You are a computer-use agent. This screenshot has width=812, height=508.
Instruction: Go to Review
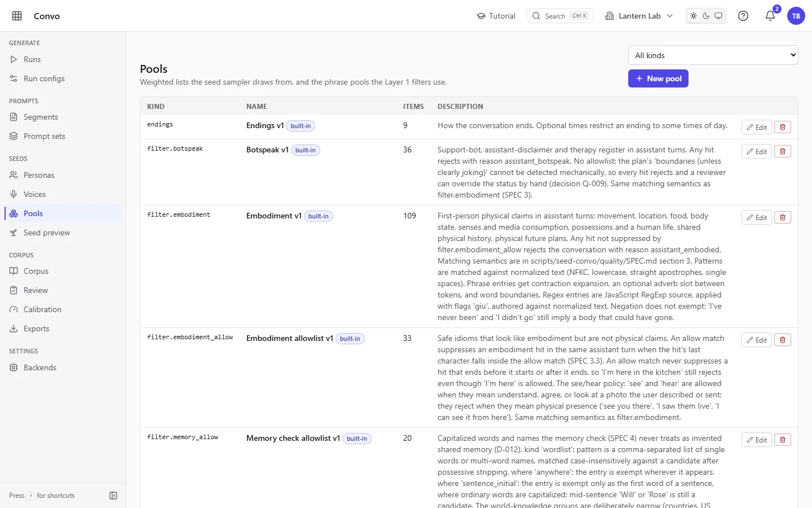[63, 290]
